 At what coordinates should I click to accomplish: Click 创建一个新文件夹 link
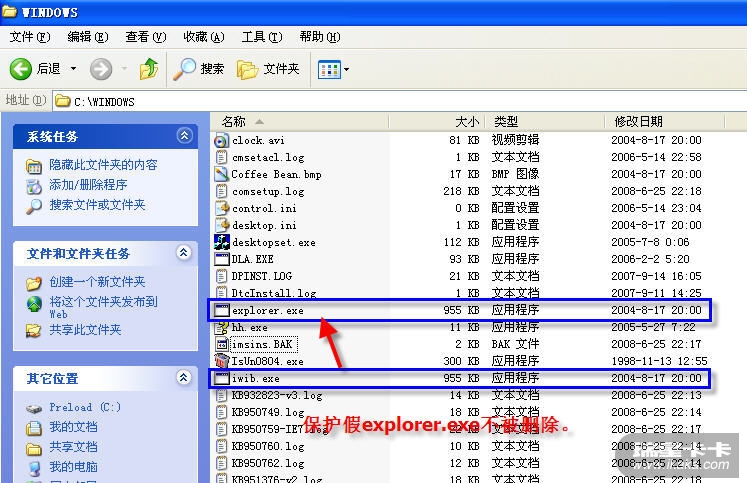(x=97, y=282)
